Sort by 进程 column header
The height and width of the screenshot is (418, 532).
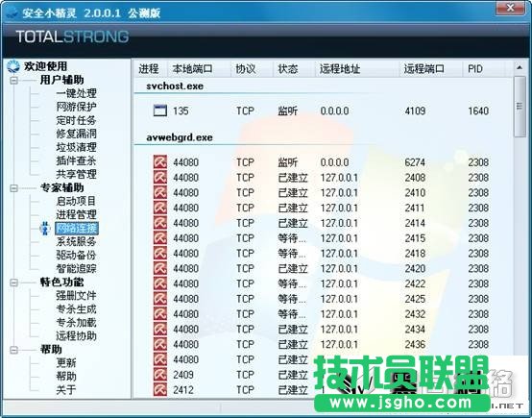point(149,69)
